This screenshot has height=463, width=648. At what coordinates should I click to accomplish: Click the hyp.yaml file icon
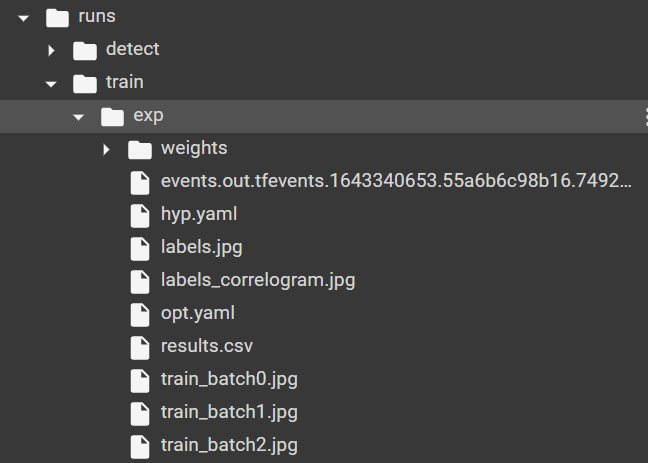click(141, 214)
